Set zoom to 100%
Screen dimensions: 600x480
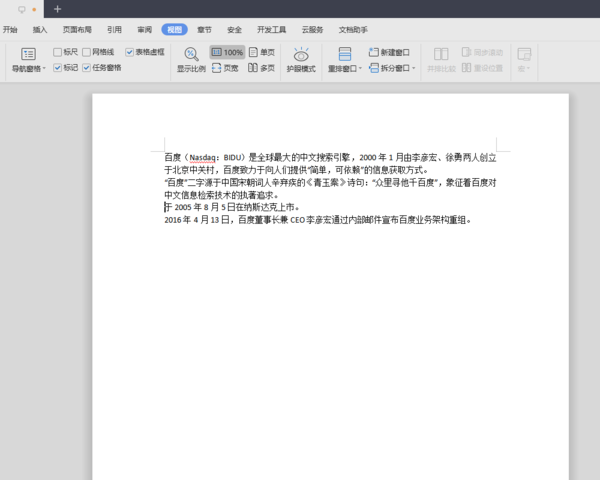[x=227, y=52]
